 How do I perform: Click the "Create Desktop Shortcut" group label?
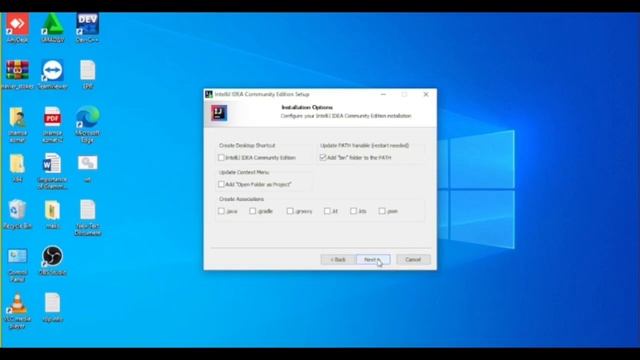click(247, 145)
